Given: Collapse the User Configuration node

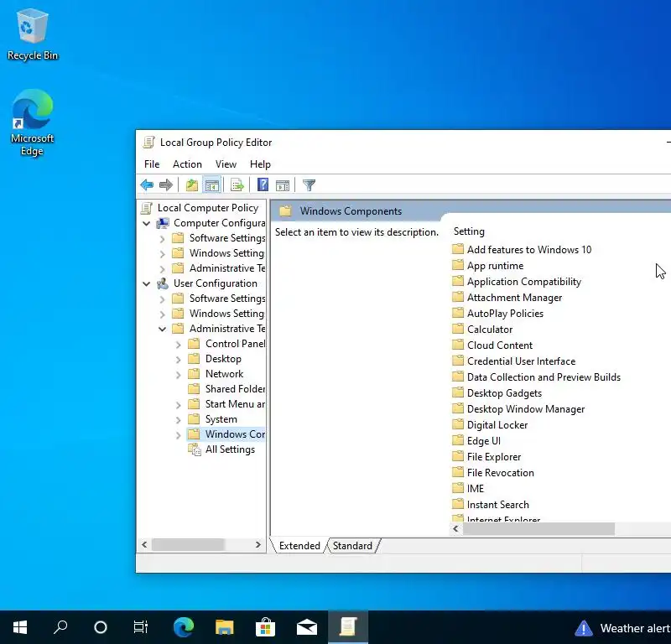Looking at the screenshot, I should click(146, 283).
